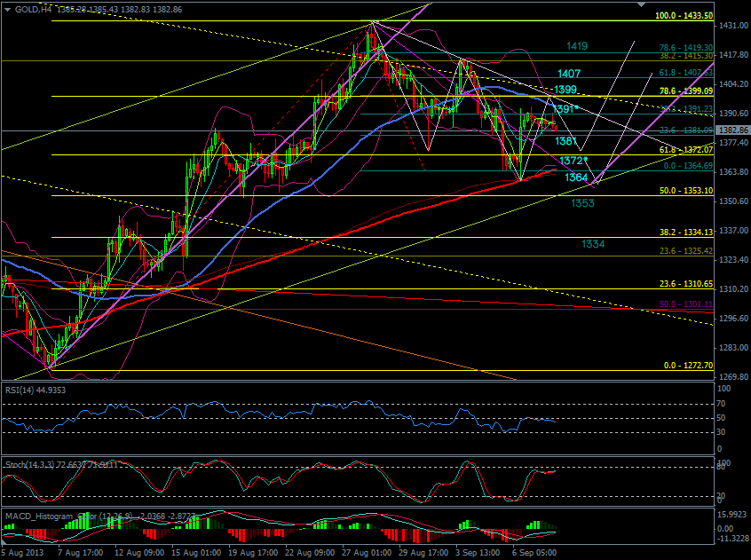Select the 1353 level label
Screen dimensions: 751x560
coord(582,203)
